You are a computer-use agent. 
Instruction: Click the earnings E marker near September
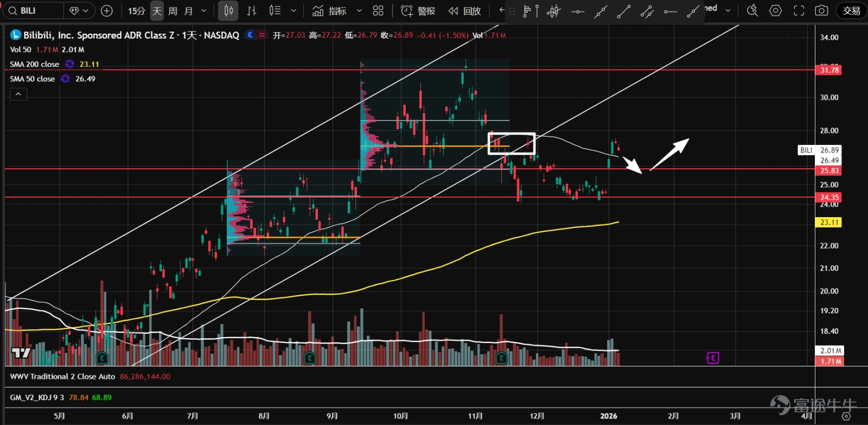click(310, 358)
